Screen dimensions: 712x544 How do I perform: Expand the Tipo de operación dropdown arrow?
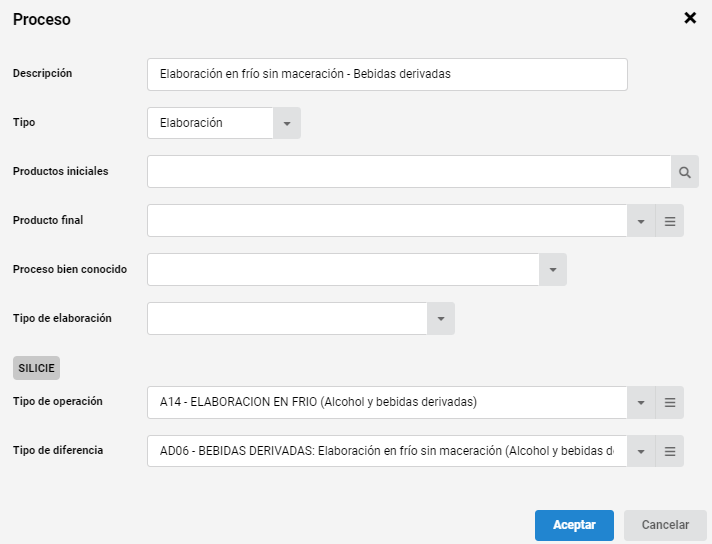(641, 402)
